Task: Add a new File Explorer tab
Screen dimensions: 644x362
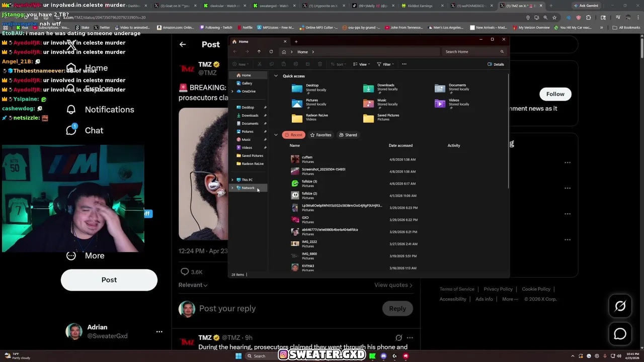Action: [x=296, y=42]
